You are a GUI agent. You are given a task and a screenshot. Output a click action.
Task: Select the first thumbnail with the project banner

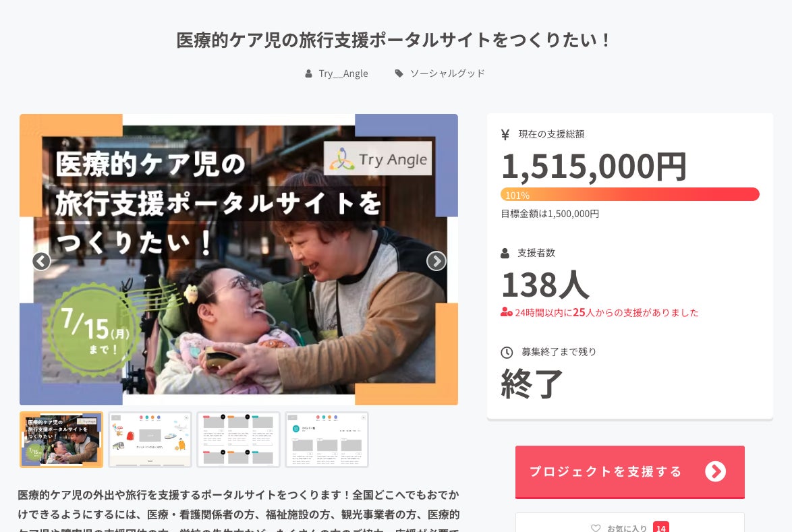(61, 440)
